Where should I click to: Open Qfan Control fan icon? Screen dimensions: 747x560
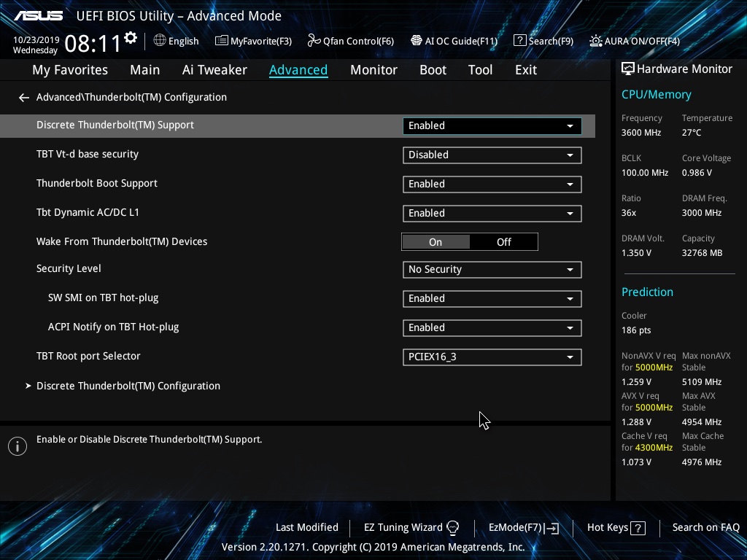pos(314,41)
